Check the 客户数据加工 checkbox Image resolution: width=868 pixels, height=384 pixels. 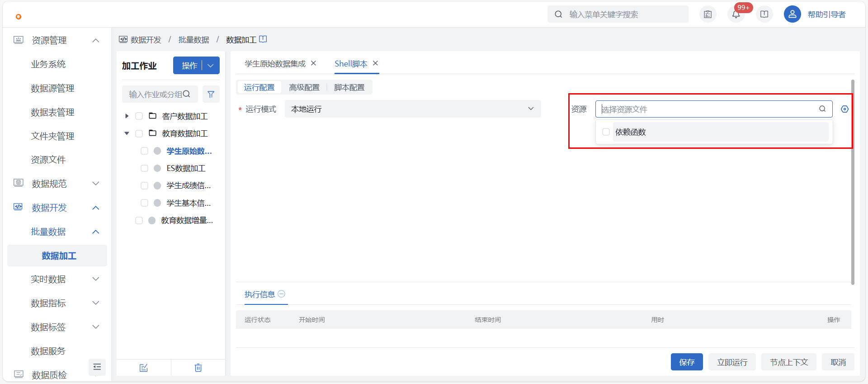tap(139, 116)
